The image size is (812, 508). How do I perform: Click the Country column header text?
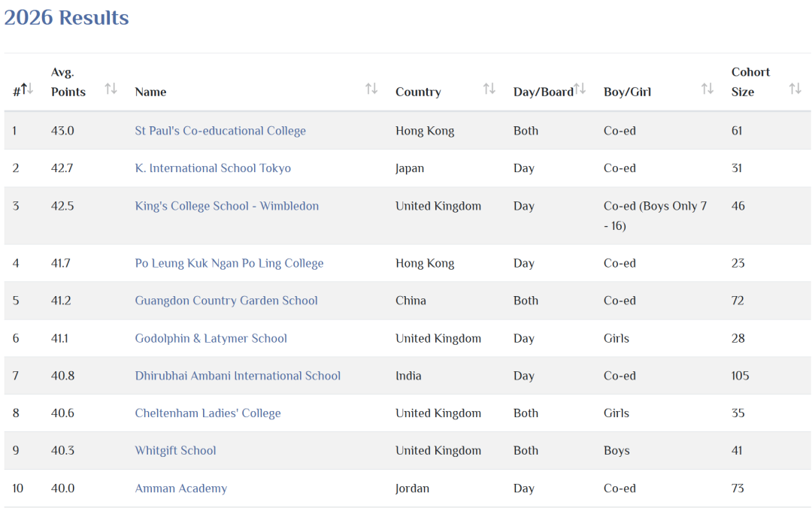(x=419, y=92)
